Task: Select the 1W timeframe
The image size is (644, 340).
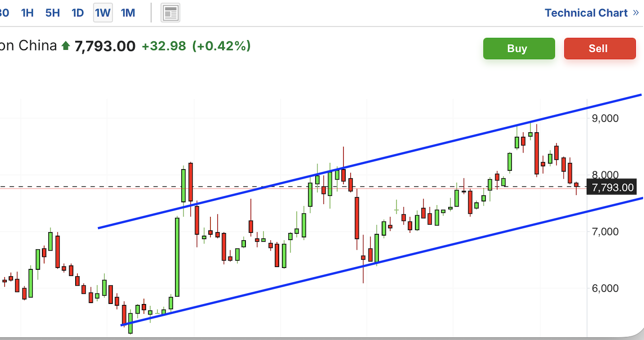Action: tap(103, 13)
